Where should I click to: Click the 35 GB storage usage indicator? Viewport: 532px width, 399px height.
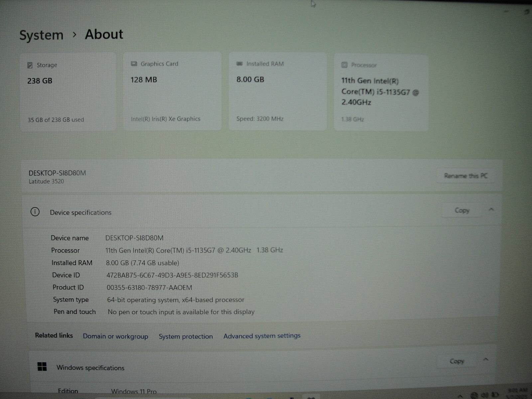[56, 120]
